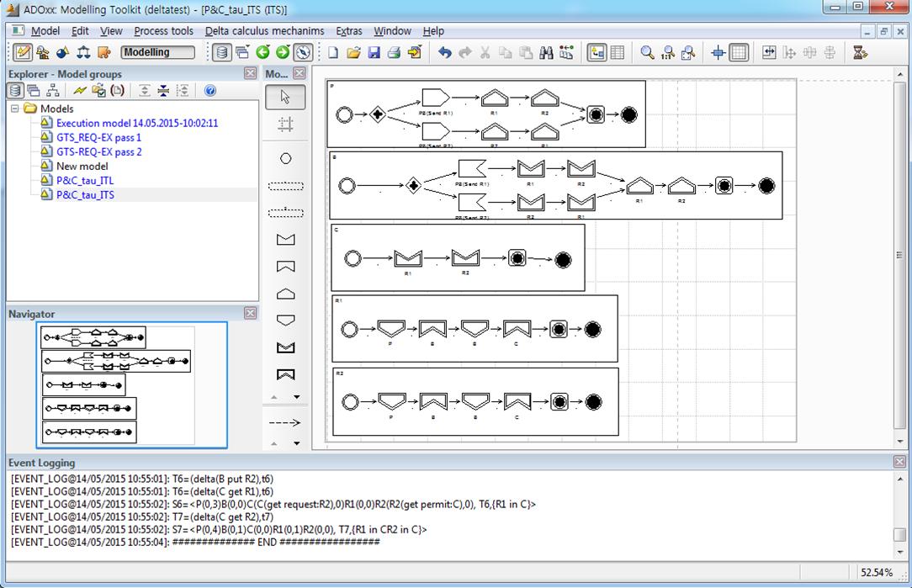Select the circle start element in modelling bar
Image resolution: width=912 pixels, height=588 pixels.
click(285, 158)
